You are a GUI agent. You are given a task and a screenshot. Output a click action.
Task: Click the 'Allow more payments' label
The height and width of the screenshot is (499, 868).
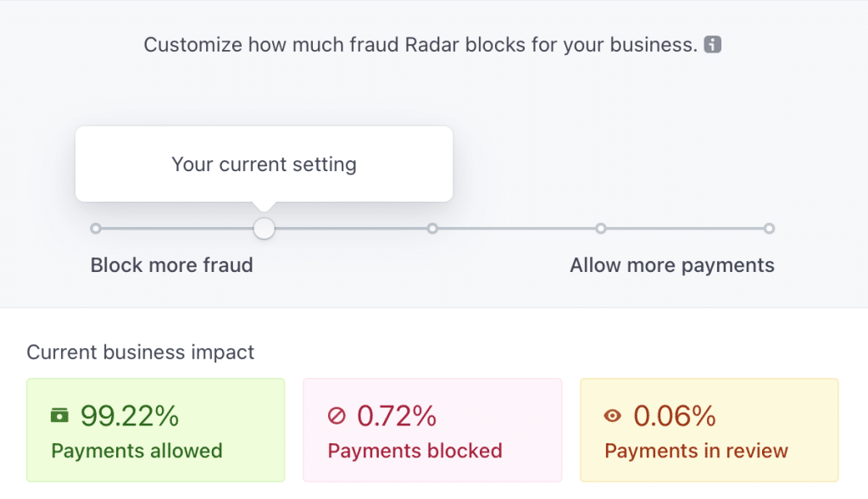(x=672, y=265)
